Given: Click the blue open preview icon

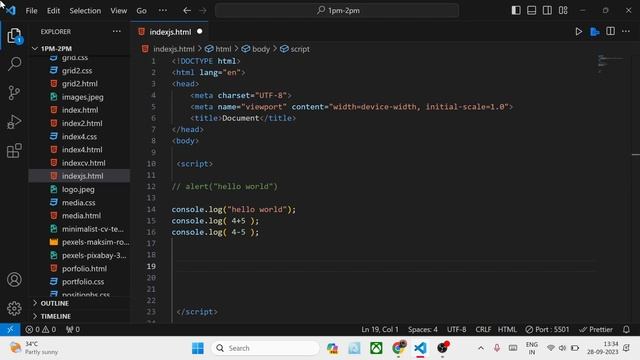Looking at the screenshot, I should [x=595, y=31].
